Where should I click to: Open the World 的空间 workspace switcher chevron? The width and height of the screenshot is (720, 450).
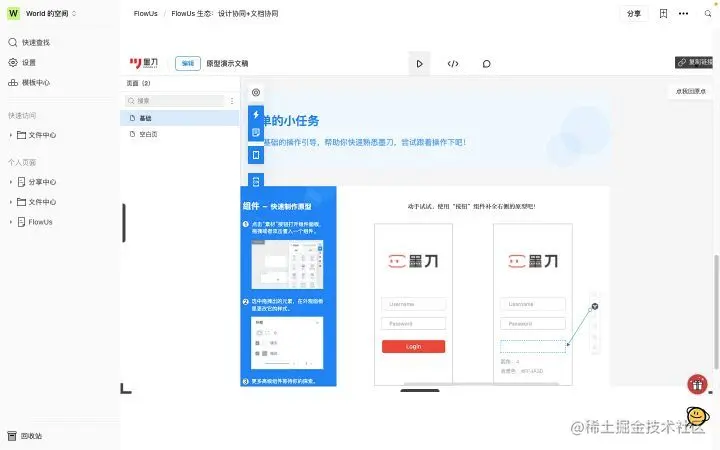click(x=74, y=13)
